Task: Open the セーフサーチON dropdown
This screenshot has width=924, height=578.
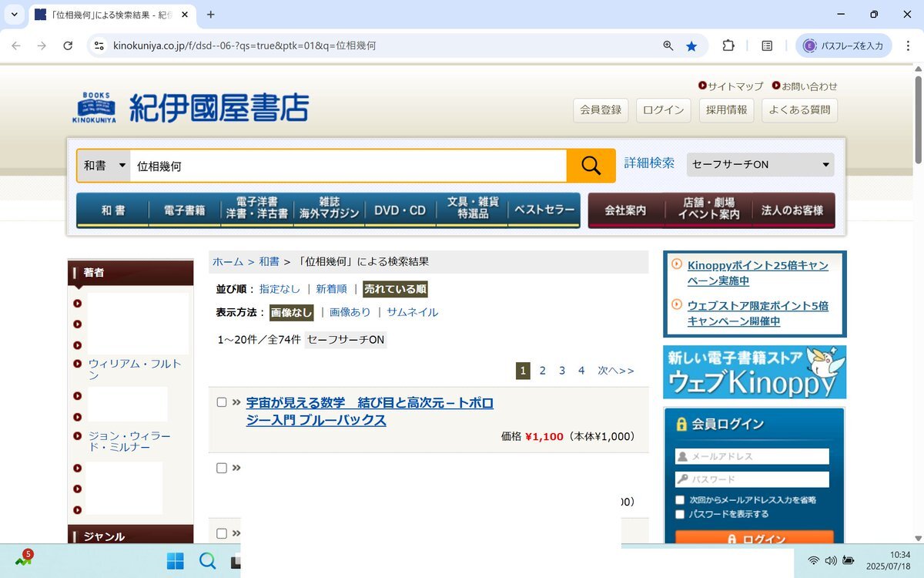Action: click(x=760, y=164)
